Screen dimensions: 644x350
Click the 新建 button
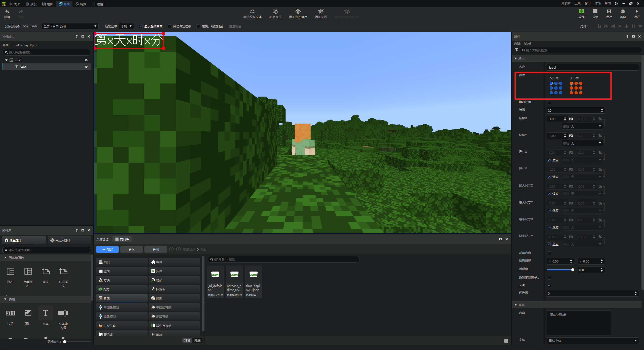[x=107, y=249]
